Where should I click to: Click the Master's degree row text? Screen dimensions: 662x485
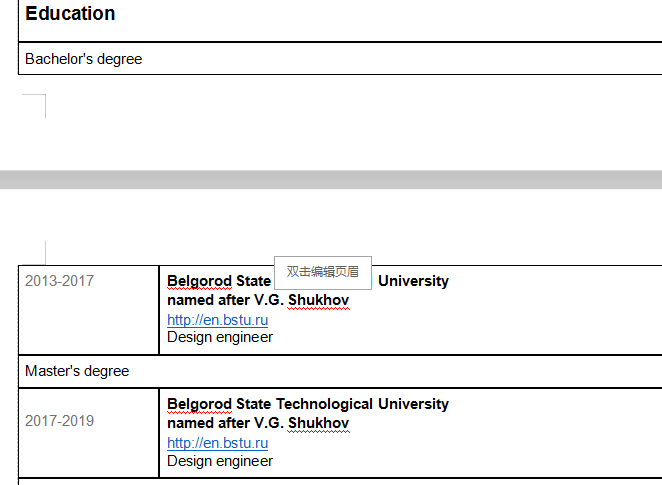click(x=77, y=371)
